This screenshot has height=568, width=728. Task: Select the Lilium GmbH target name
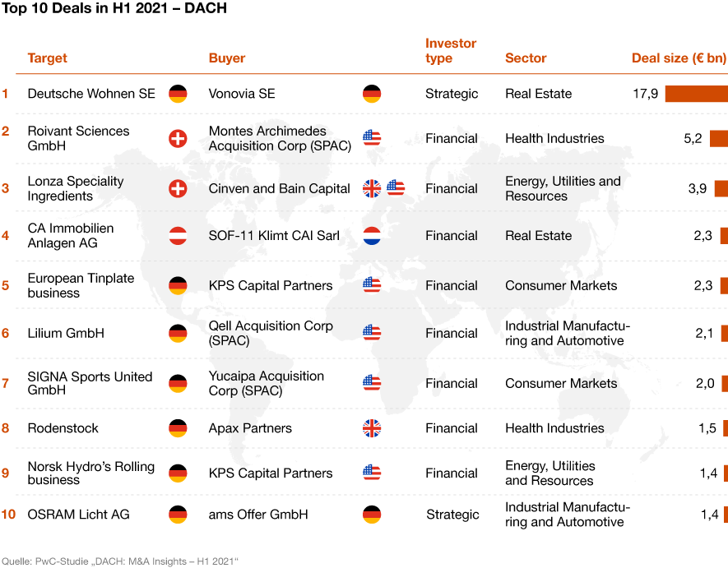tap(66, 333)
